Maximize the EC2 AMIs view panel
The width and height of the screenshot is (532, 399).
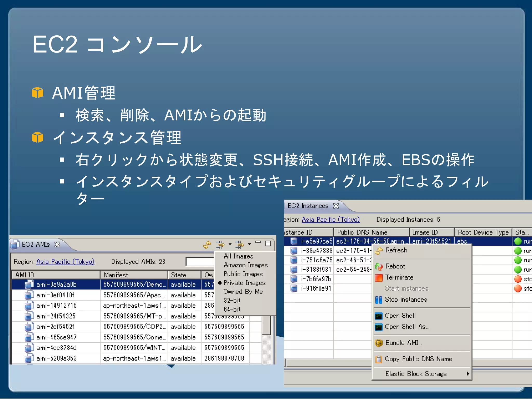click(268, 243)
